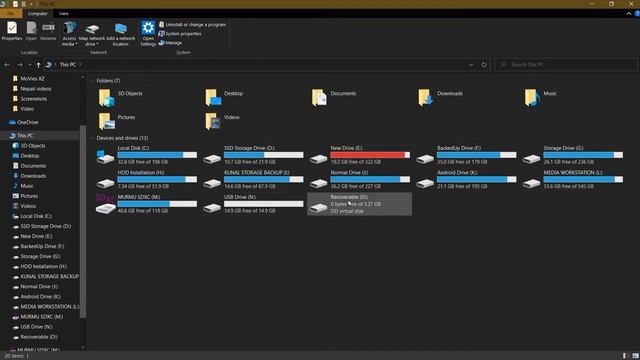The image size is (640, 360).
Task: Select Storage Drive (G:) icon
Action: 531,159
